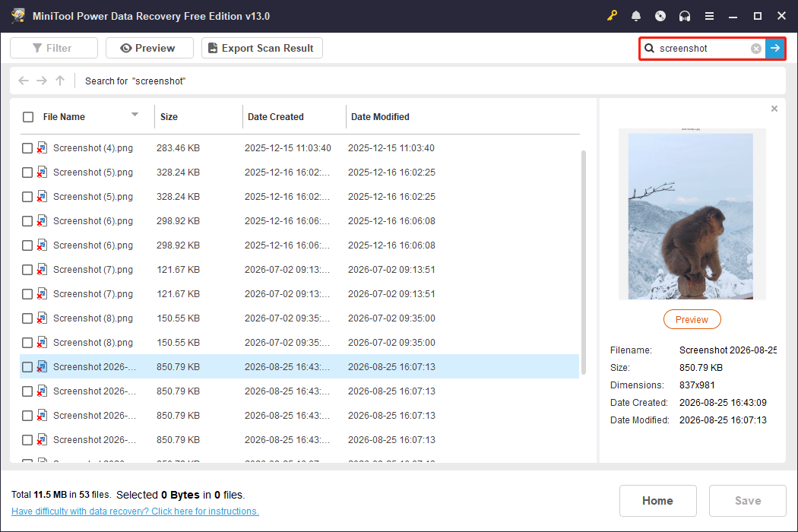
Task: Click Export Scan Result
Action: point(262,48)
